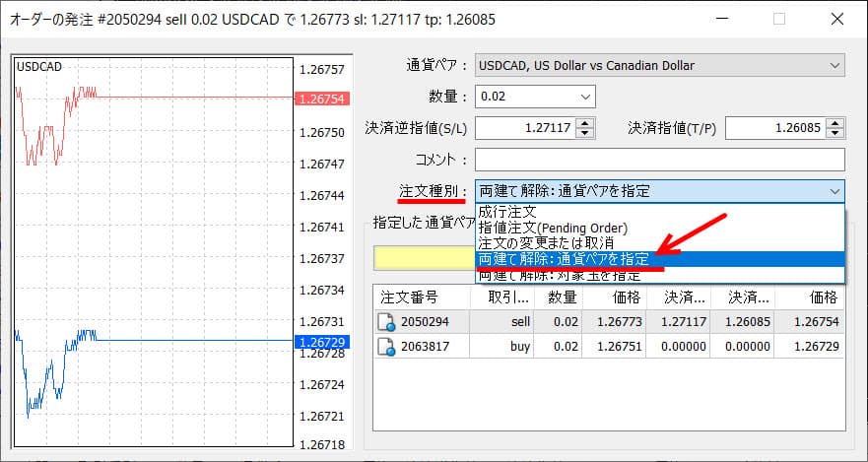This screenshot has width=868, height=462.
Task: Select 成行注文 from the order type list
Action: [507, 211]
